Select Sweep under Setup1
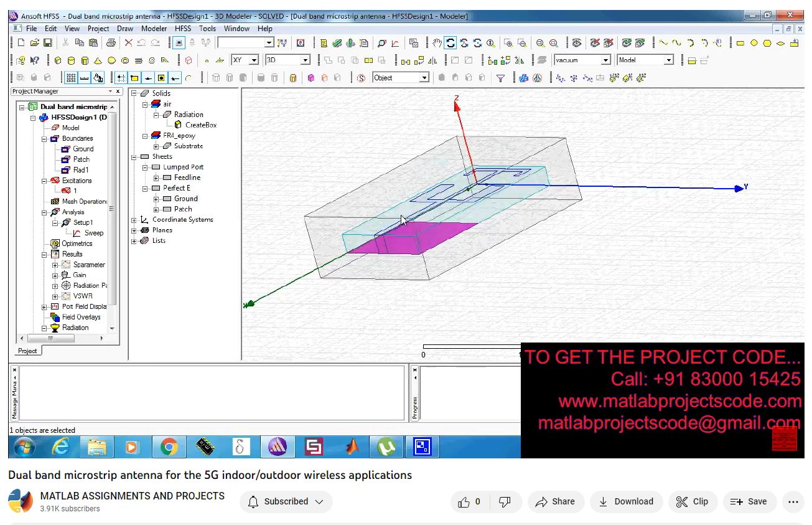Screen dimensions: 812x525 [94, 233]
